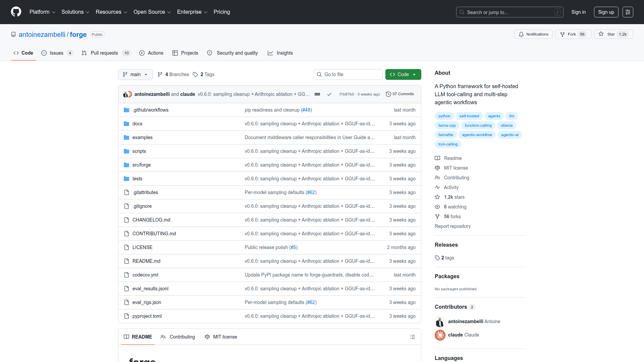644x362 pixels.
Task: Click the agentic-workflow topic tag
Action: (477, 135)
